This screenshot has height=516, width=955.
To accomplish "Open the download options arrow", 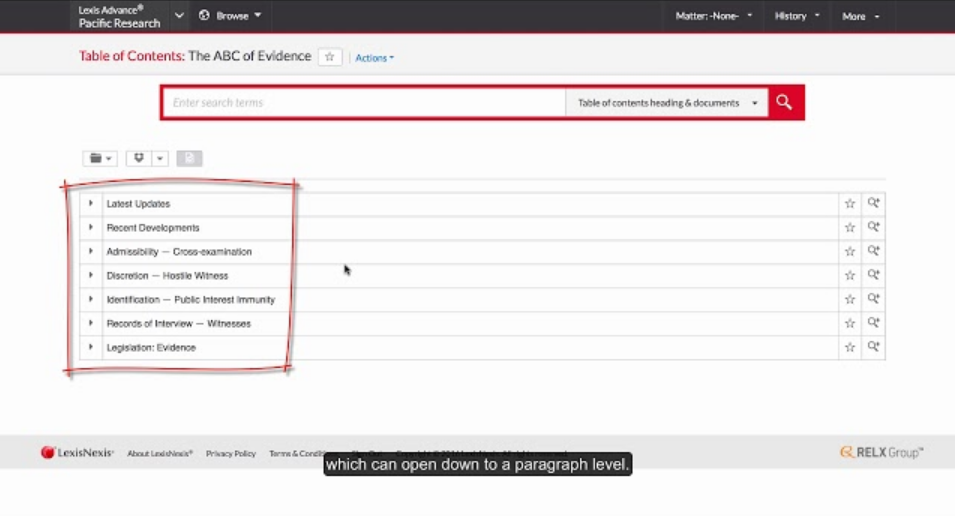I will 160,158.
